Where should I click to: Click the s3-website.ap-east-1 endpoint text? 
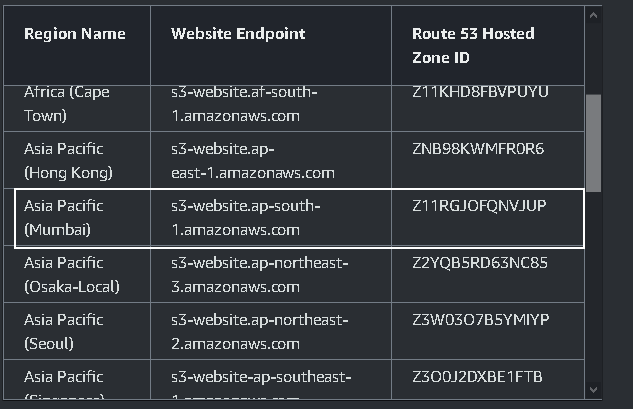point(252,160)
